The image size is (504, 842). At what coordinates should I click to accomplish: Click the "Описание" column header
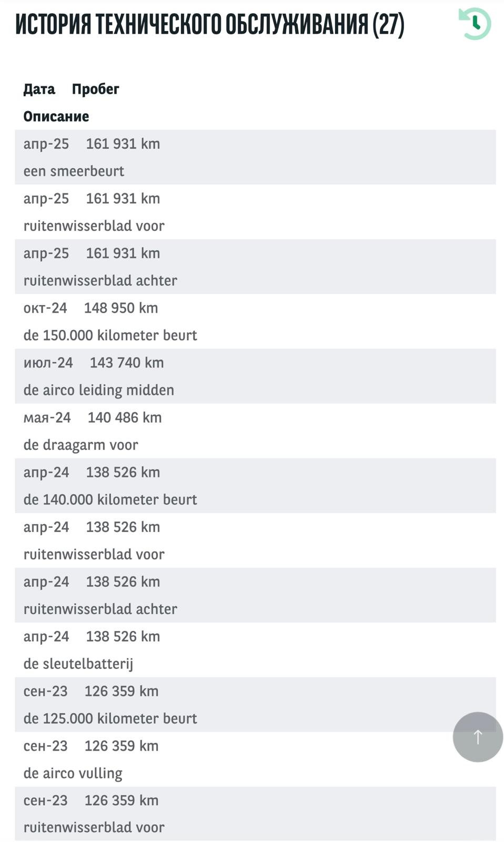click(x=56, y=116)
